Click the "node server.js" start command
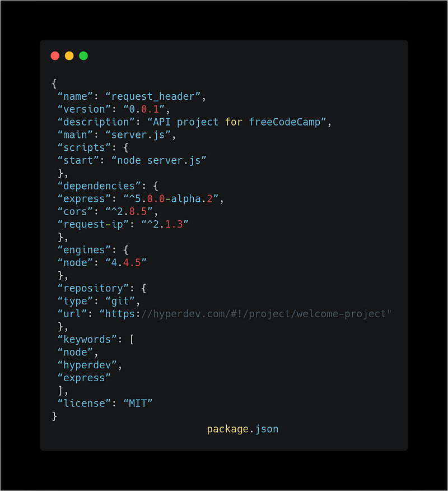This screenshot has width=448, height=491. tap(159, 160)
